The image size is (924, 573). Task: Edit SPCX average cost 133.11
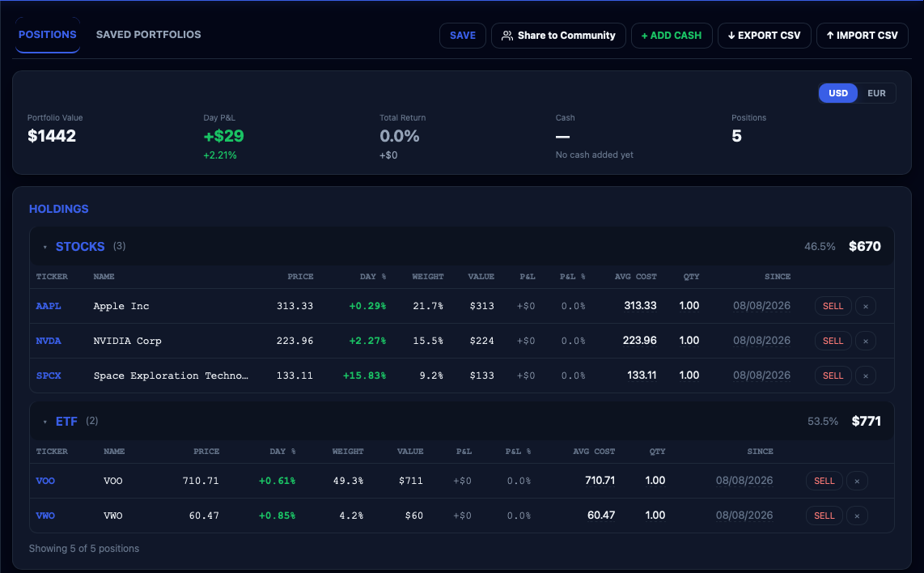click(x=642, y=376)
